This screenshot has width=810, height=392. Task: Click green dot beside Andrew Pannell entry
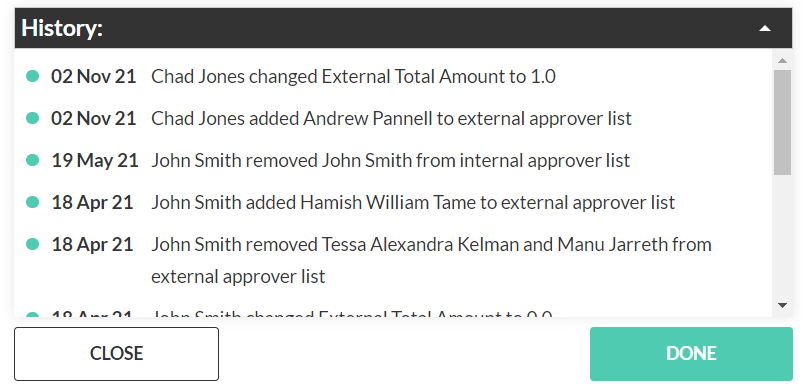click(x=33, y=118)
